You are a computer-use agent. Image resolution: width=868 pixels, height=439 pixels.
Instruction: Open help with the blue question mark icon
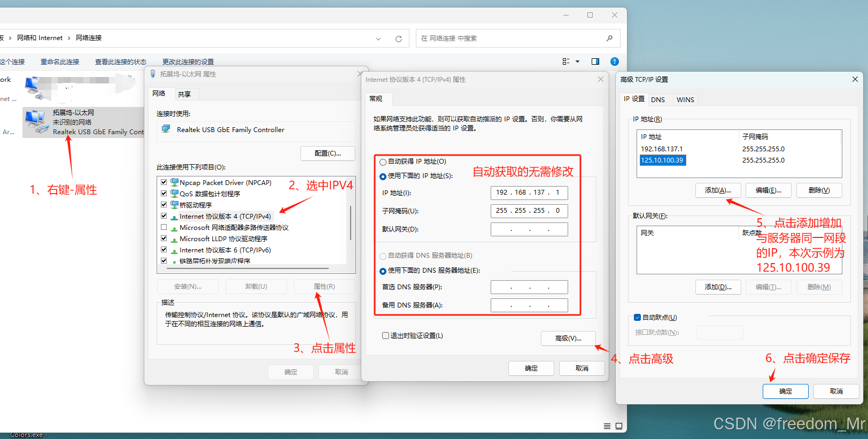point(615,61)
